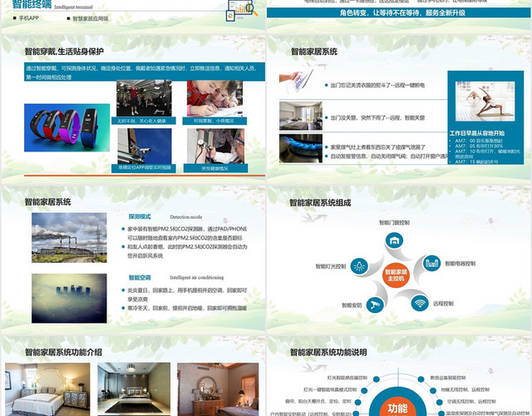The height and width of the screenshot is (416, 532).
Task: Click the 智慧家居应用端 bullet text
Action: (x=91, y=18)
